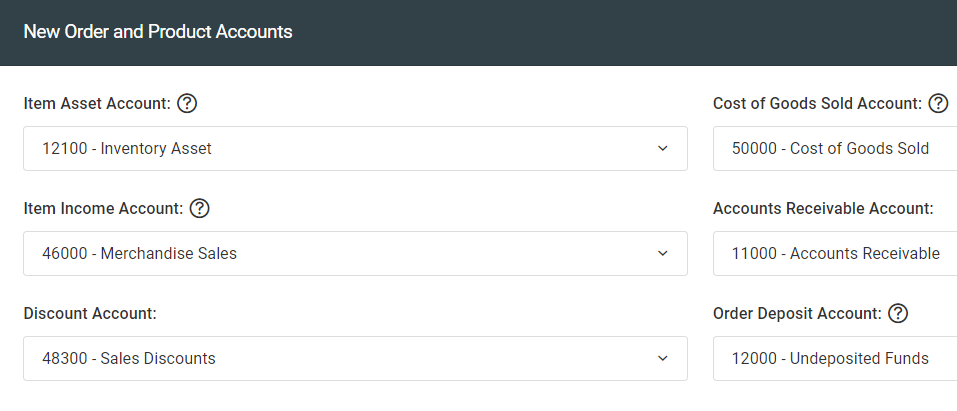Image resolution: width=957 pixels, height=411 pixels.
Task: Open the 12000 - Undeposited Funds dropdown
Action: 835,358
